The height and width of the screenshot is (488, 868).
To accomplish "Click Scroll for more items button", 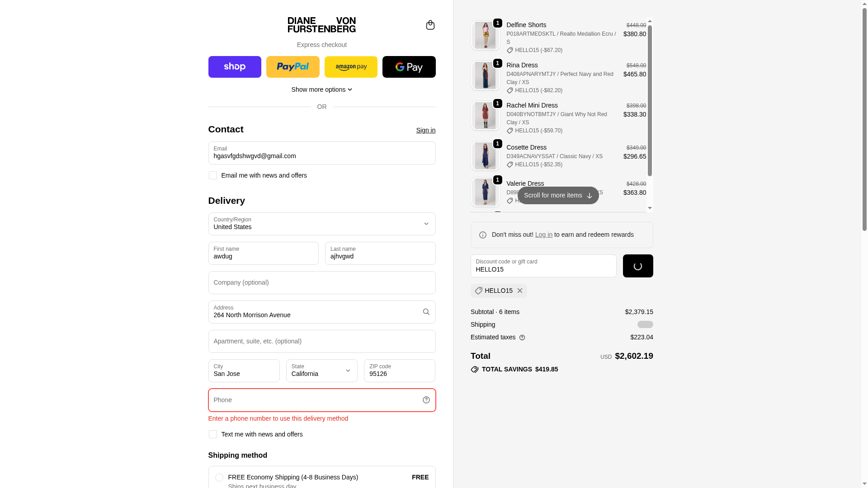I will 558,195.
